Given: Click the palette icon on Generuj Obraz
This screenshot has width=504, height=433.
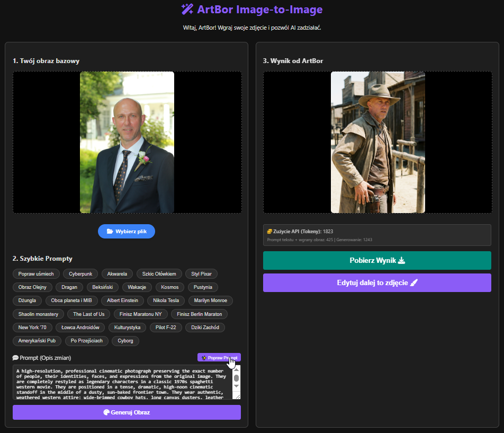Looking at the screenshot, I should [106, 412].
